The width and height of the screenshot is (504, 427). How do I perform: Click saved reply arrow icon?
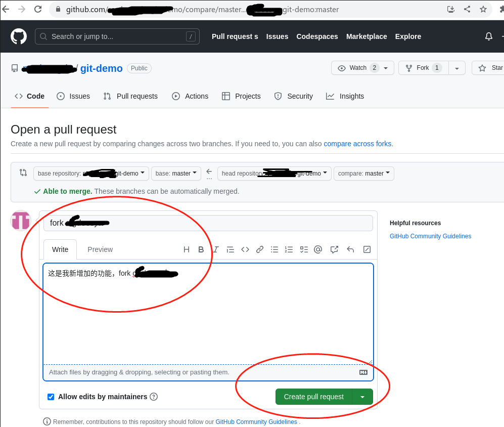click(350, 249)
